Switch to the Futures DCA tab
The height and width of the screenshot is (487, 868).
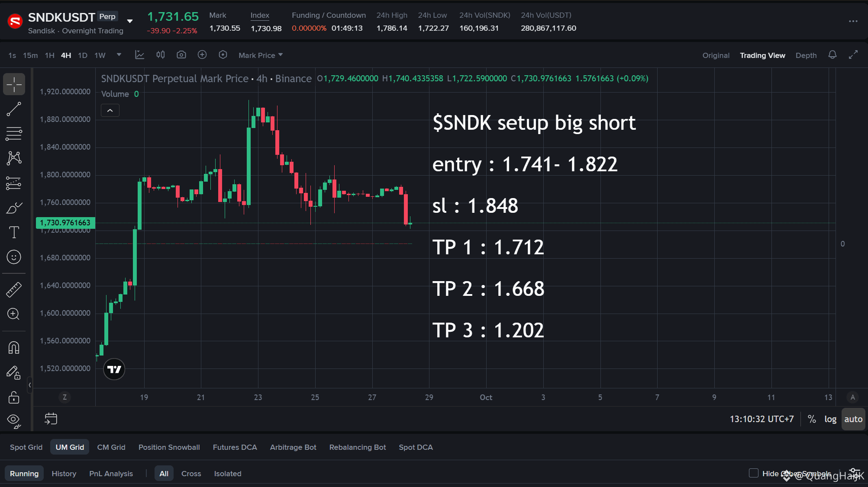tap(235, 447)
